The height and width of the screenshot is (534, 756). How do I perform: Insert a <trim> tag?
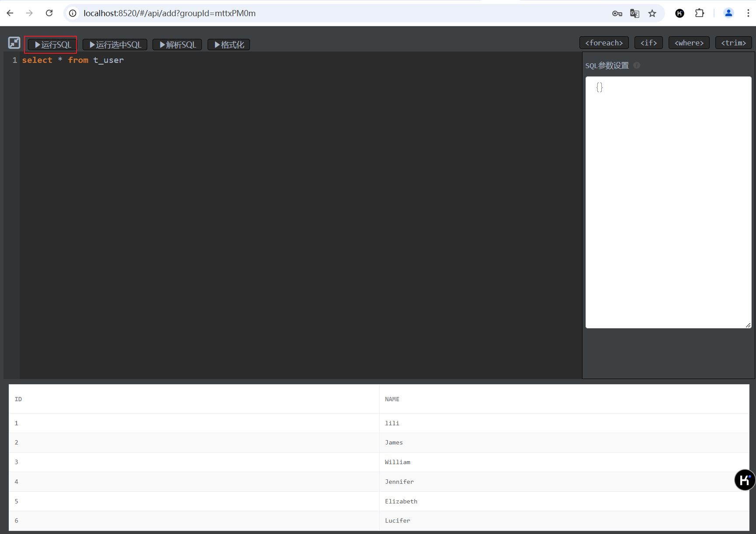point(733,43)
